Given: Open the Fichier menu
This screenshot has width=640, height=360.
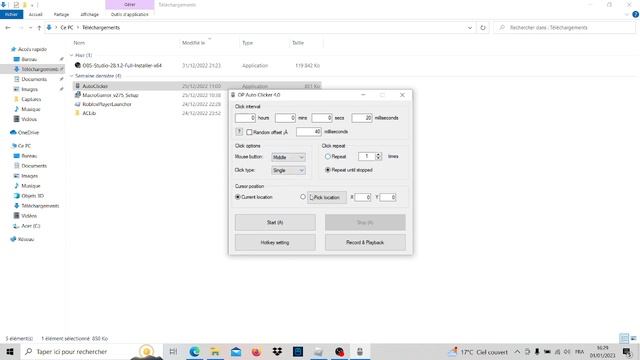Looking at the screenshot, I should (11, 14).
